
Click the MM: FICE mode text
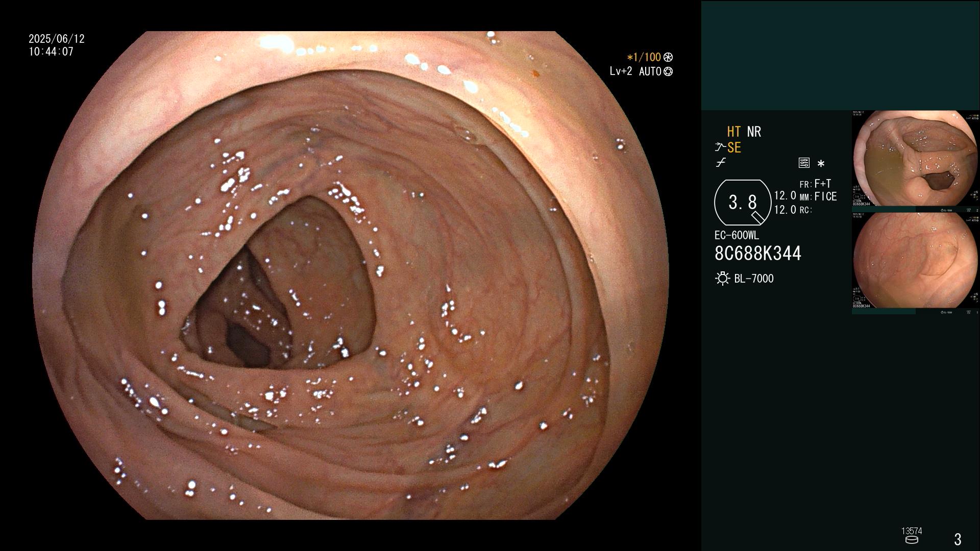click(818, 196)
